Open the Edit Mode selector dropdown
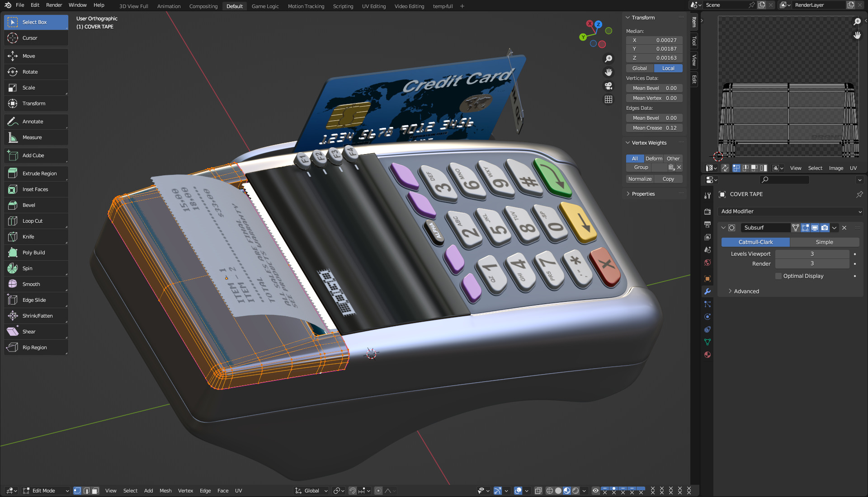Image resolution: width=868 pixels, height=497 pixels. point(46,491)
